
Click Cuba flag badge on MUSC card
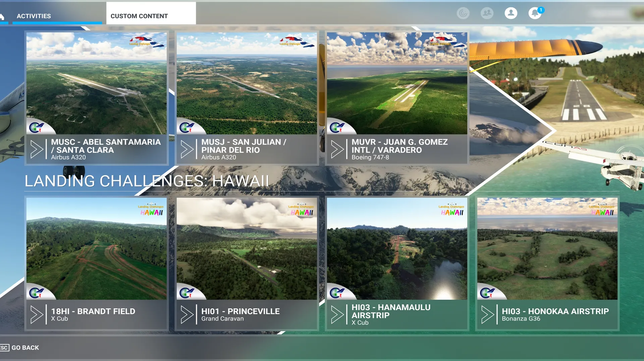click(x=147, y=42)
